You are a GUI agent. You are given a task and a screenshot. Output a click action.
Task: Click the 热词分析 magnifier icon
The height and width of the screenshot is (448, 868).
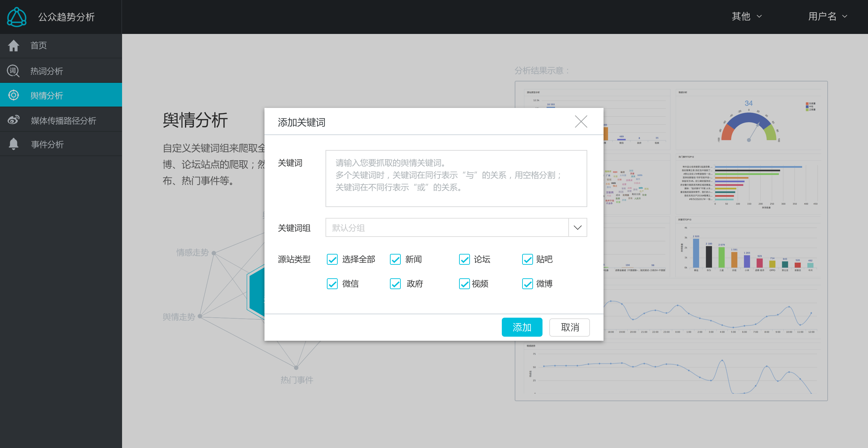tap(13, 71)
